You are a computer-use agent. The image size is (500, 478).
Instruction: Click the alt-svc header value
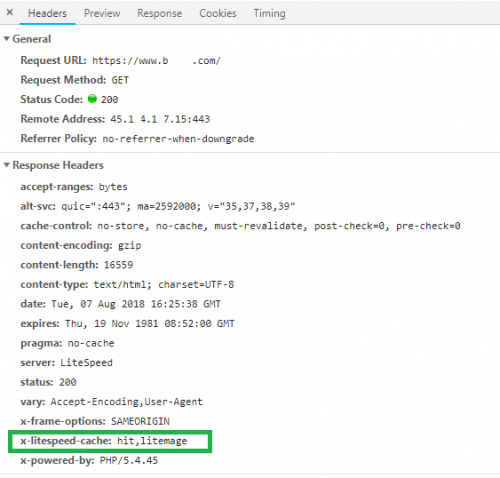pos(178,206)
